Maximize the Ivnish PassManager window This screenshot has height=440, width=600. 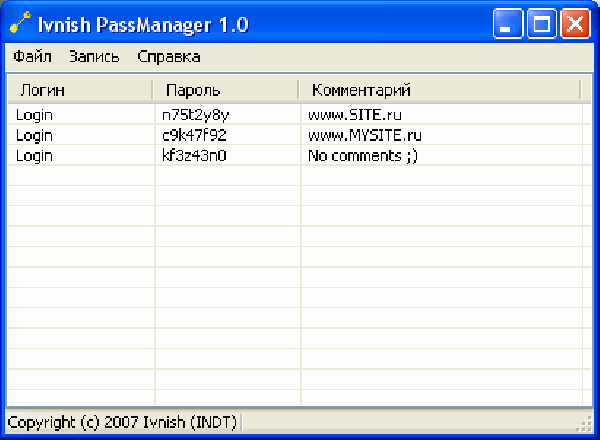(x=541, y=24)
